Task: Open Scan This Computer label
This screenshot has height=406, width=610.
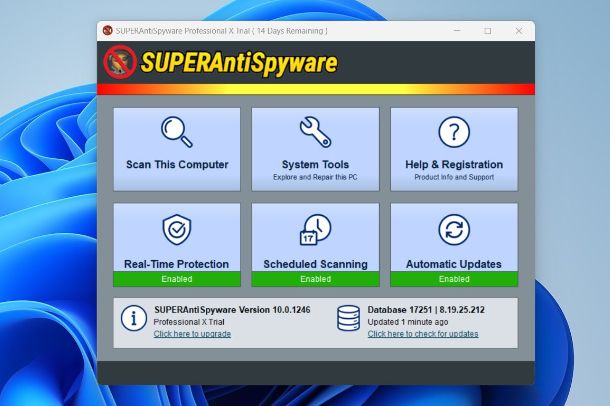Action: coord(177,164)
